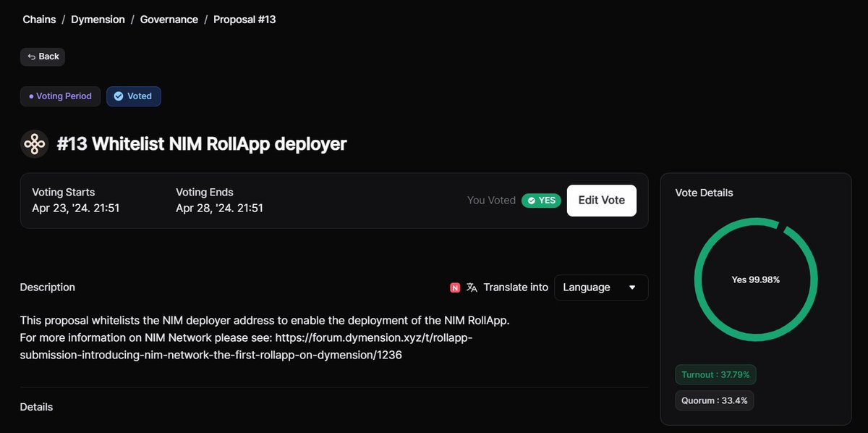This screenshot has width=868, height=433.
Task: Click the Voted badge checkmark icon
Action: 119,96
